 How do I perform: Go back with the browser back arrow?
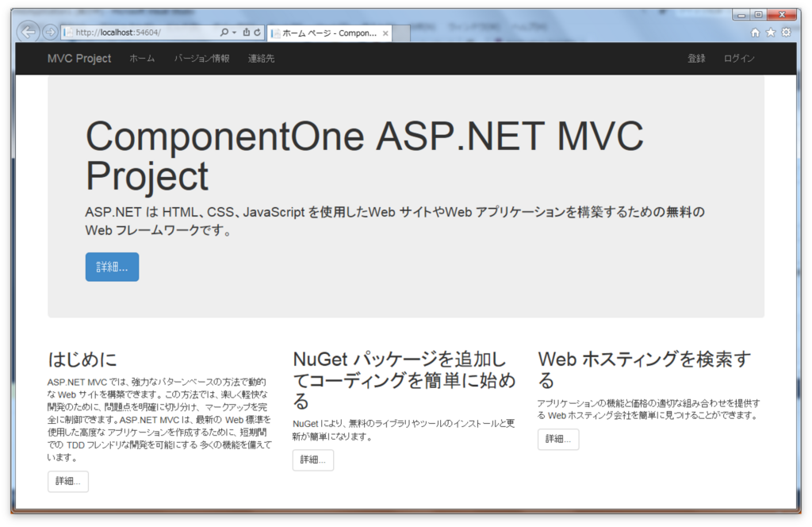28,32
